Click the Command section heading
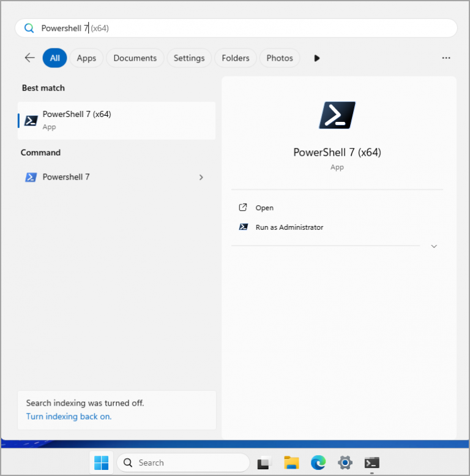Image resolution: width=470 pixels, height=476 pixels. click(40, 153)
